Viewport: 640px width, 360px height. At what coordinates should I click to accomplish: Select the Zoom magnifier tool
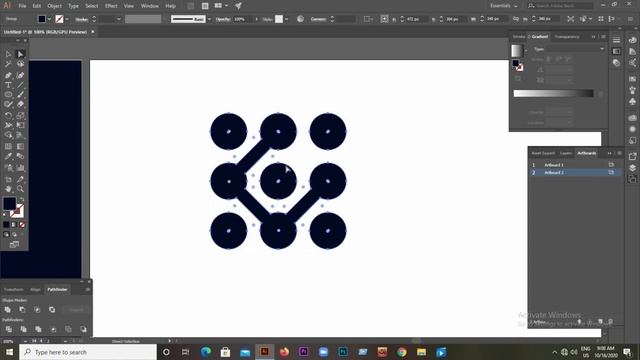(x=20, y=189)
